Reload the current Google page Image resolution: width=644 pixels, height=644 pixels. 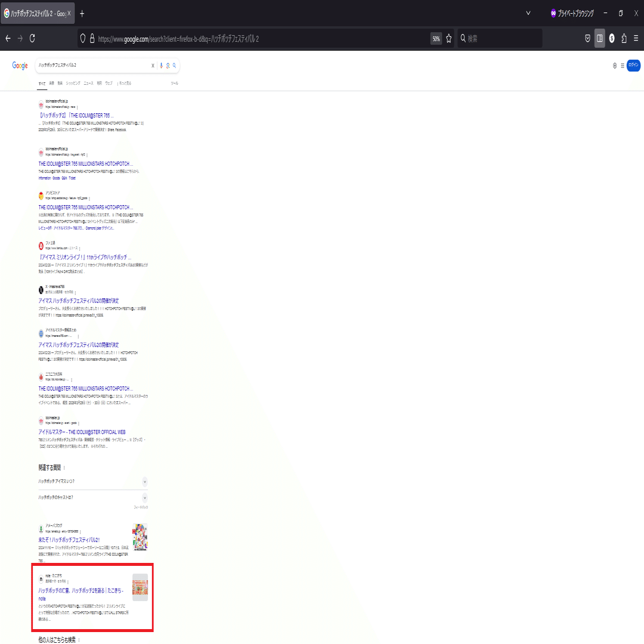pos(32,39)
